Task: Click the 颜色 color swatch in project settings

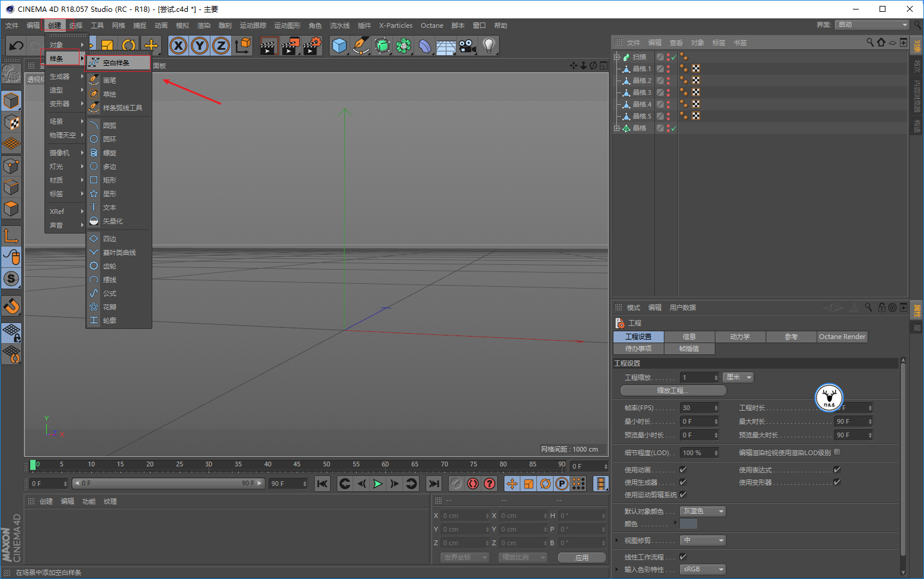Action: 688,524
